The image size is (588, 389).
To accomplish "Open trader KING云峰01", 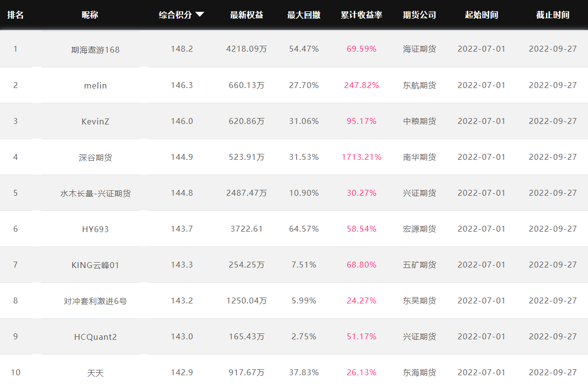I will click(x=95, y=265).
